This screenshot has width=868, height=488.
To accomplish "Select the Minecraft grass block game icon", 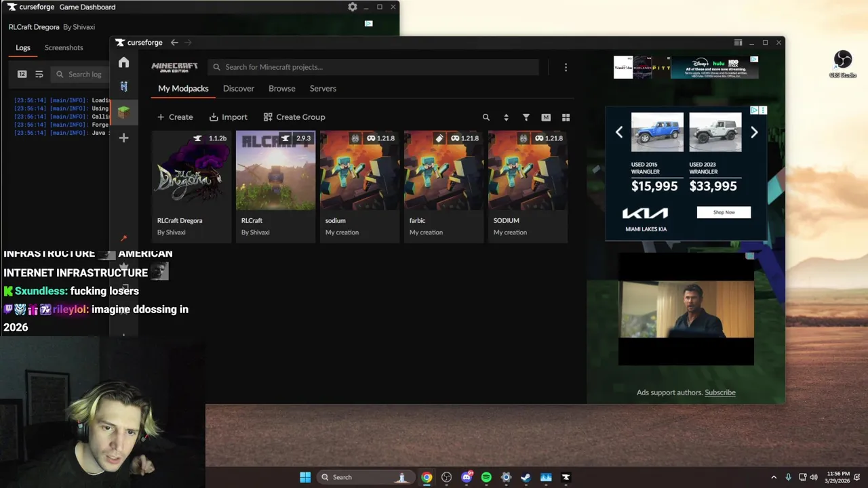I will (x=123, y=112).
